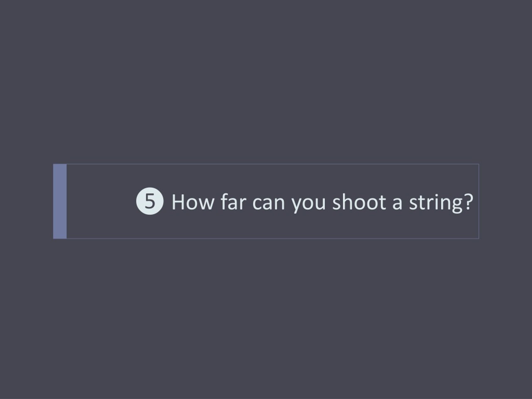Image resolution: width=532 pixels, height=399 pixels.
Task: Click the digit 5 inside the circle
Action: click(x=150, y=201)
